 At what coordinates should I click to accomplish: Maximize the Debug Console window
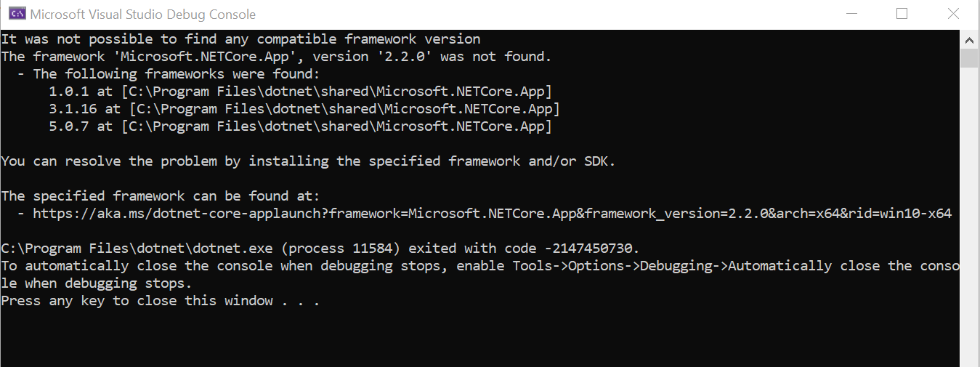[902, 14]
